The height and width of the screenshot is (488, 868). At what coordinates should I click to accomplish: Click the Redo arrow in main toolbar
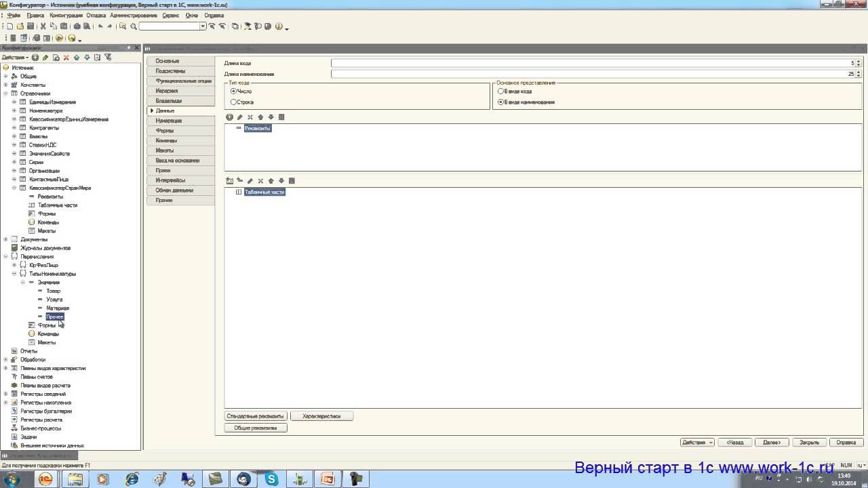(x=110, y=26)
